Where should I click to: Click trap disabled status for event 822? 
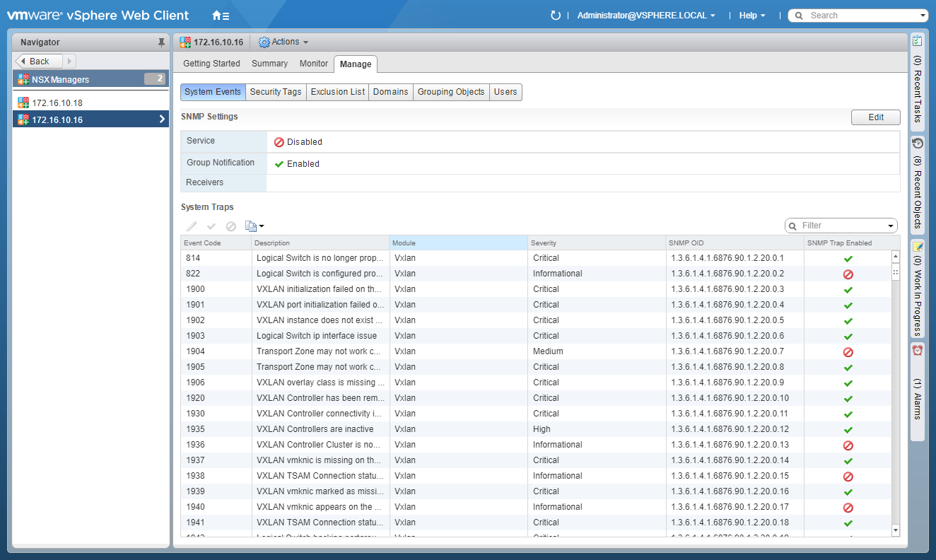click(848, 274)
